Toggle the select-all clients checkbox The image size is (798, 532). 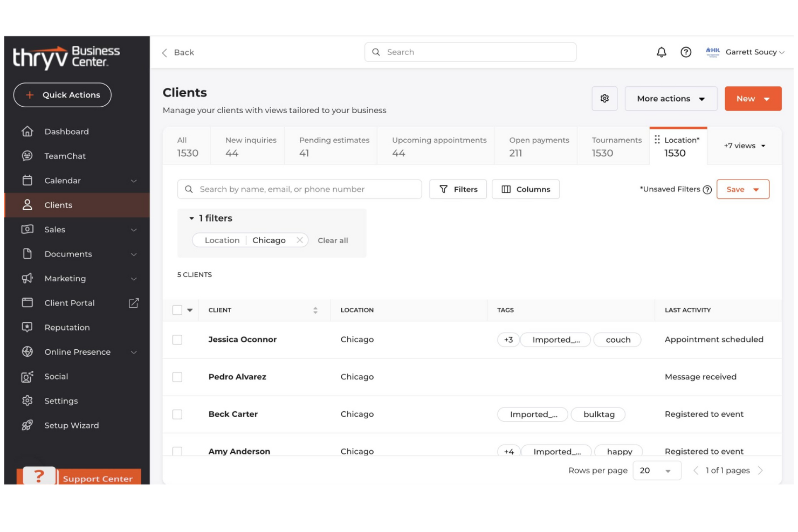click(177, 310)
